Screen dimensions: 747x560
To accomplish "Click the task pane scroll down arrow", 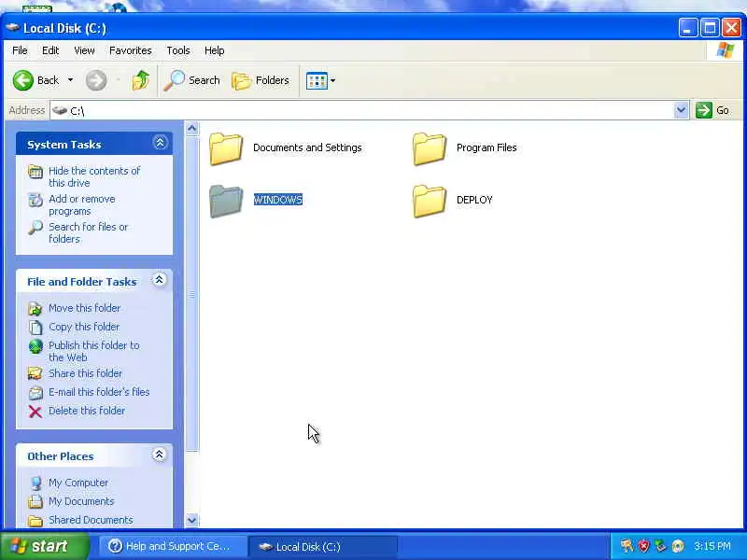I will pos(192,520).
